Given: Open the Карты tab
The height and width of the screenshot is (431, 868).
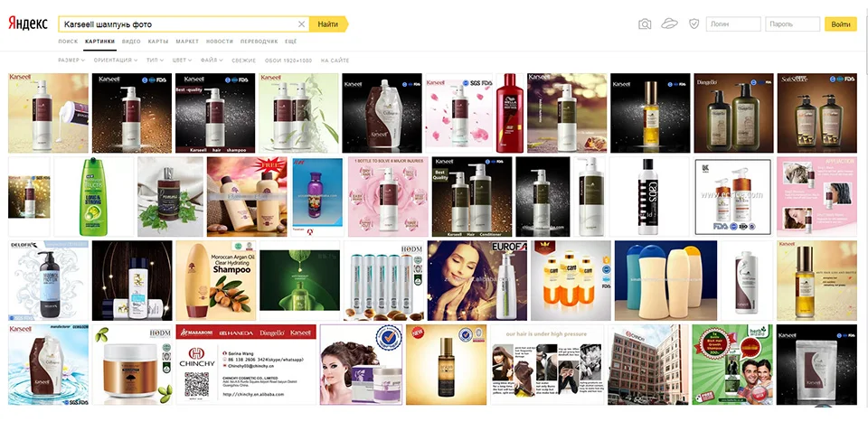Looking at the screenshot, I should (x=158, y=42).
